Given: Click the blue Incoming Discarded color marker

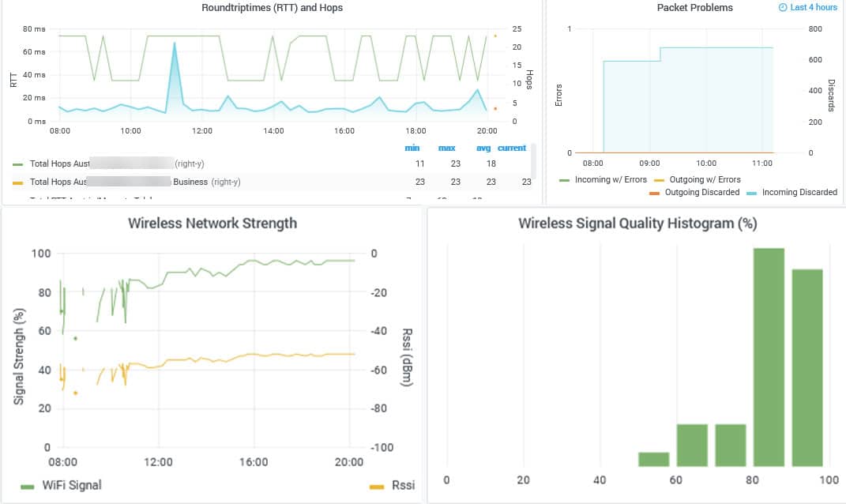Looking at the screenshot, I should 750,193.
